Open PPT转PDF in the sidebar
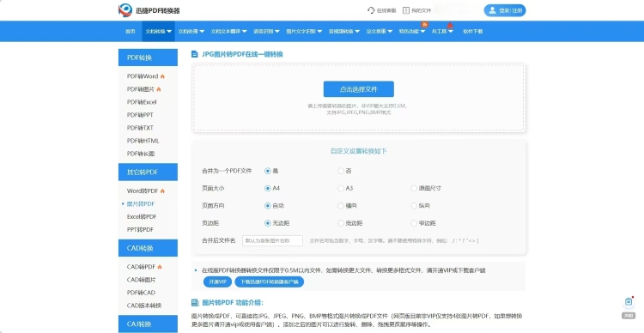Image resolution: width=644 pixels, height=333 pixels. (140, 230)
